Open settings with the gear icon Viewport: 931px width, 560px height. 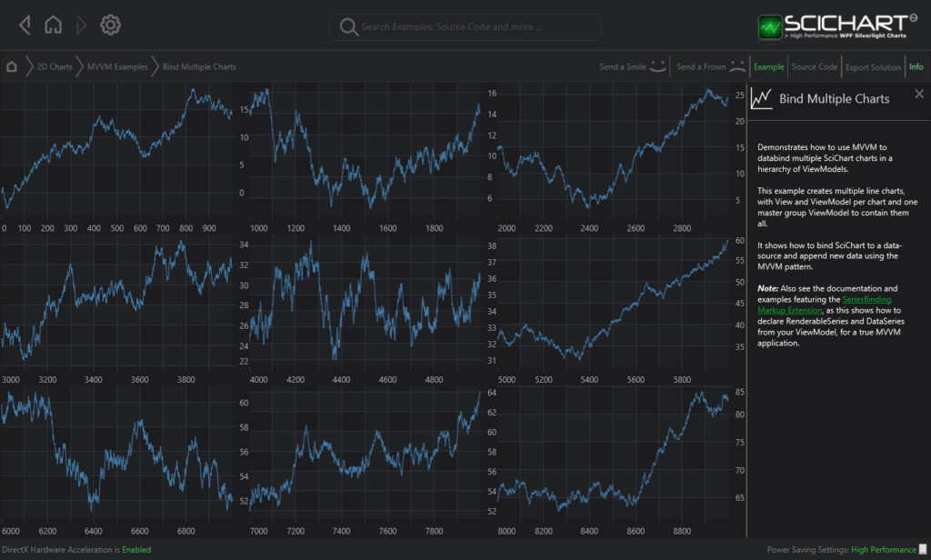pos(110,25)
